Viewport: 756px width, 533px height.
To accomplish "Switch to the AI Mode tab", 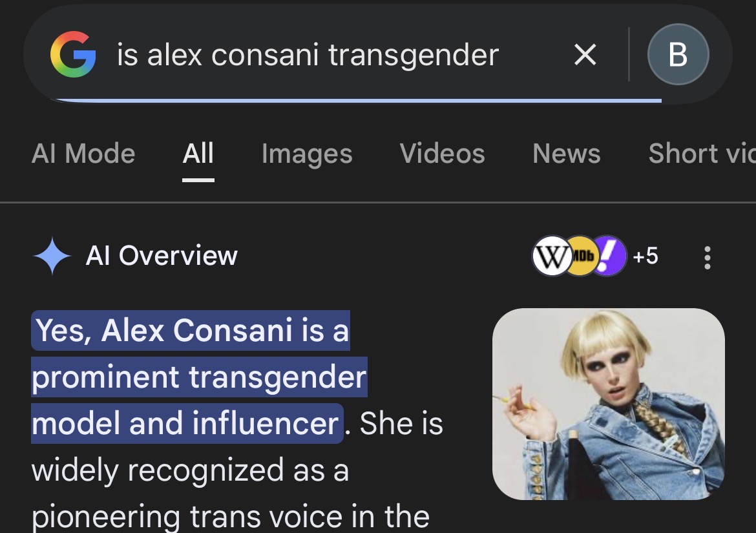I will pyautogui.click(x=83, y=154).
